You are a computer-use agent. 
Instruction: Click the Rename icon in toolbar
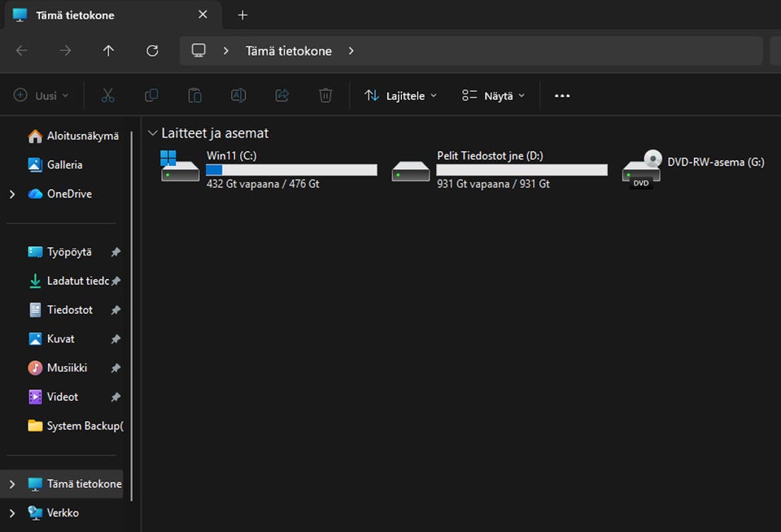tap(238, 95)
